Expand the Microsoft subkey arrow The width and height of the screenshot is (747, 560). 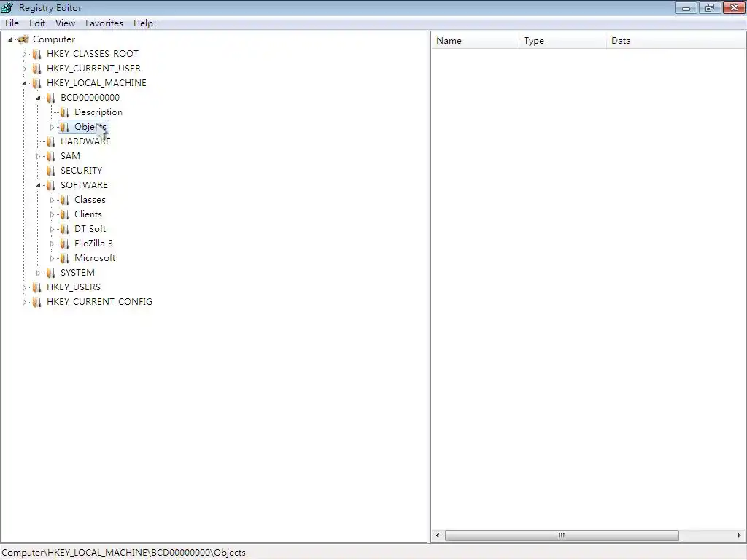(x=52, y=259)
